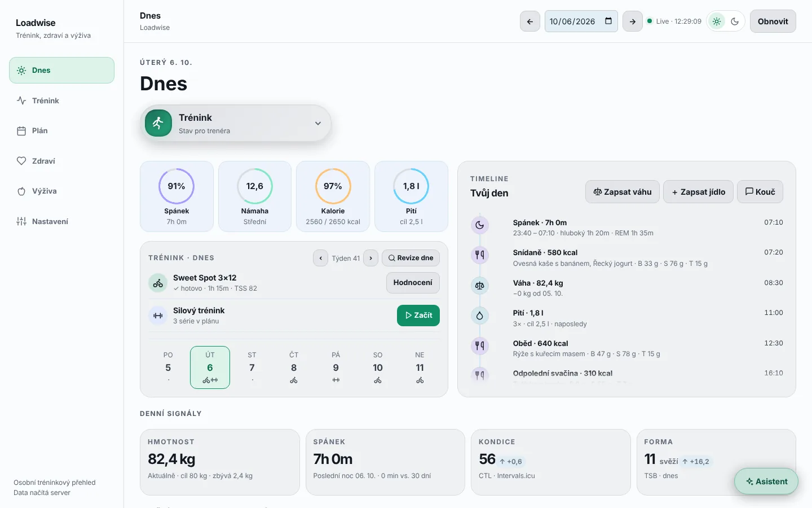Open Nastavení settings page
Image resolution: width=812 pixels, height=508 pixels.
61,221
